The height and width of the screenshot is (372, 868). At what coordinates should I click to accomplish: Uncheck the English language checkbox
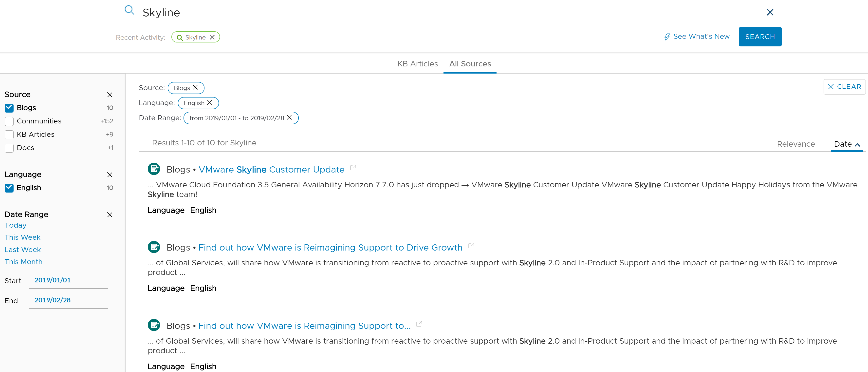click(9, 188)
